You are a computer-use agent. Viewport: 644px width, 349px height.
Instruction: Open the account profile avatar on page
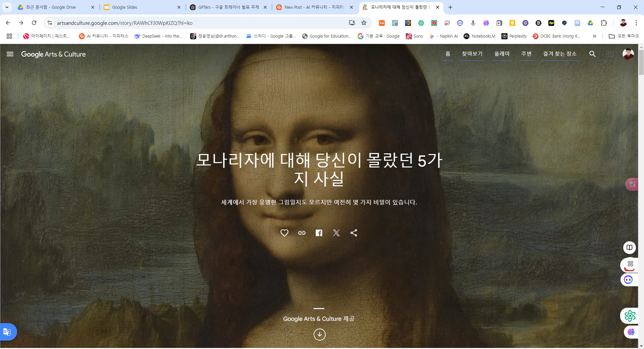pyautogui.click(x=628, y=54)
